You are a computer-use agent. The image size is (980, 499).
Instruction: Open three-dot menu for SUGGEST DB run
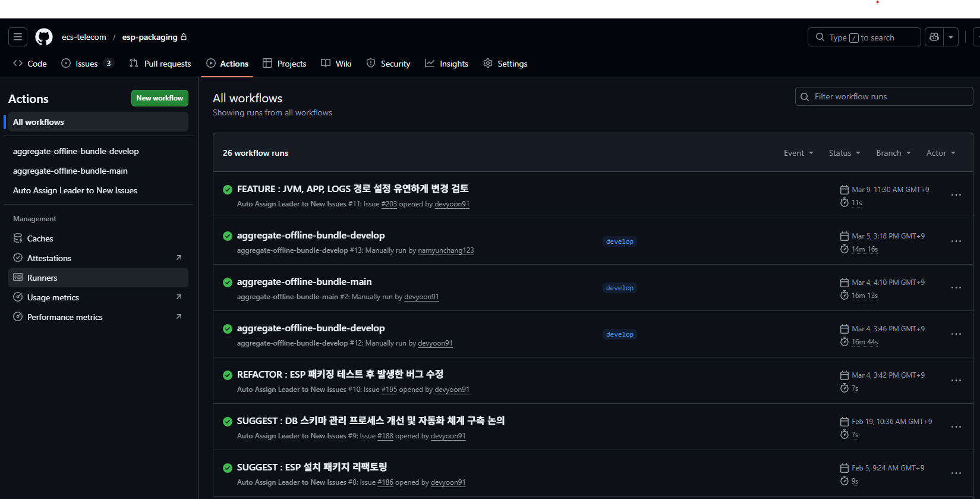(x=956, y=427)
